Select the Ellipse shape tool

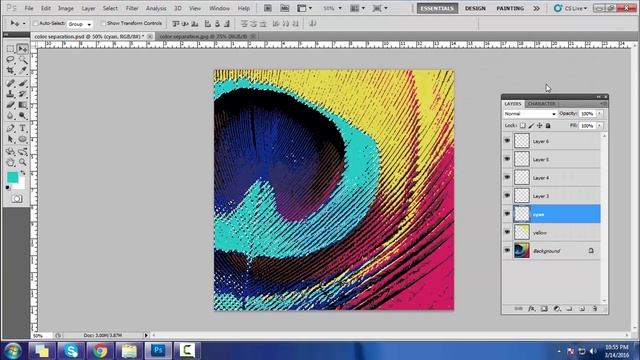click(22, 139)
